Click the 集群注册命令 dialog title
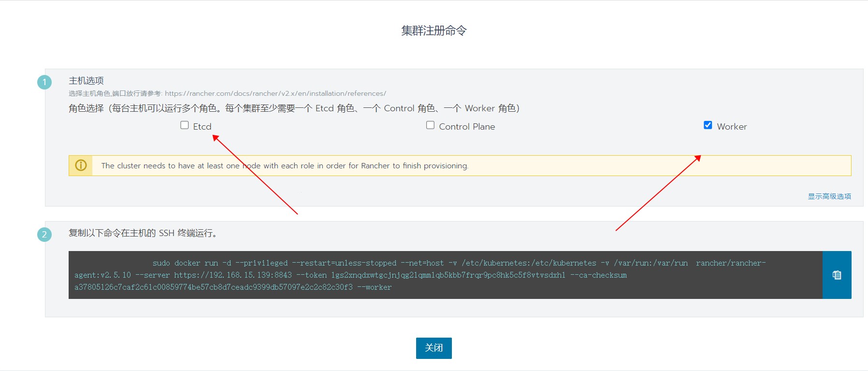The width and height of the screenshot is (868, 371). (434, 30)
